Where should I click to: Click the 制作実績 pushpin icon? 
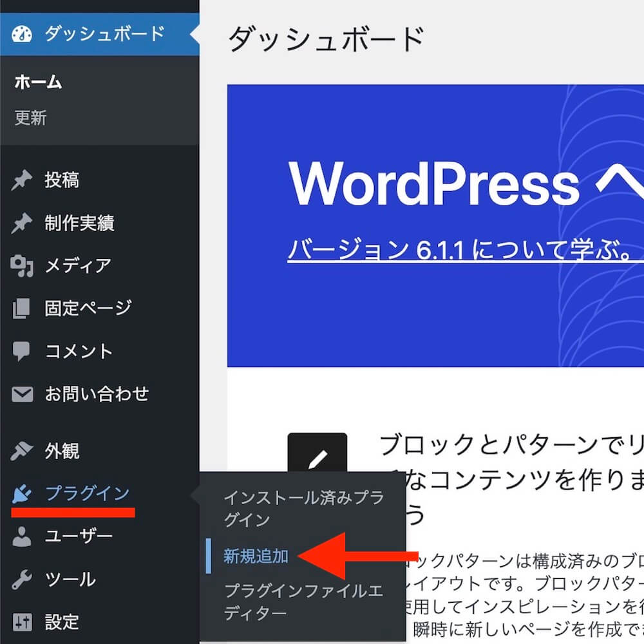point(22,223)
